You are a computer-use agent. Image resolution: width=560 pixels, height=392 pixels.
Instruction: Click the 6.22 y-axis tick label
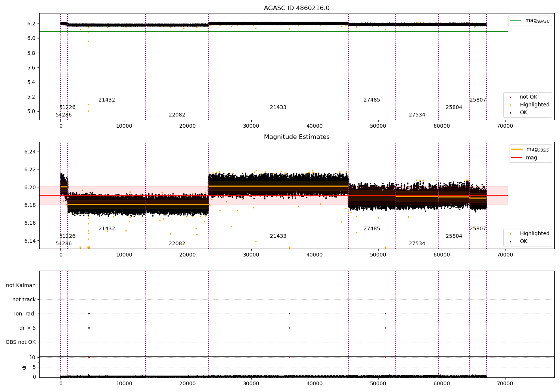coord(30,169)
